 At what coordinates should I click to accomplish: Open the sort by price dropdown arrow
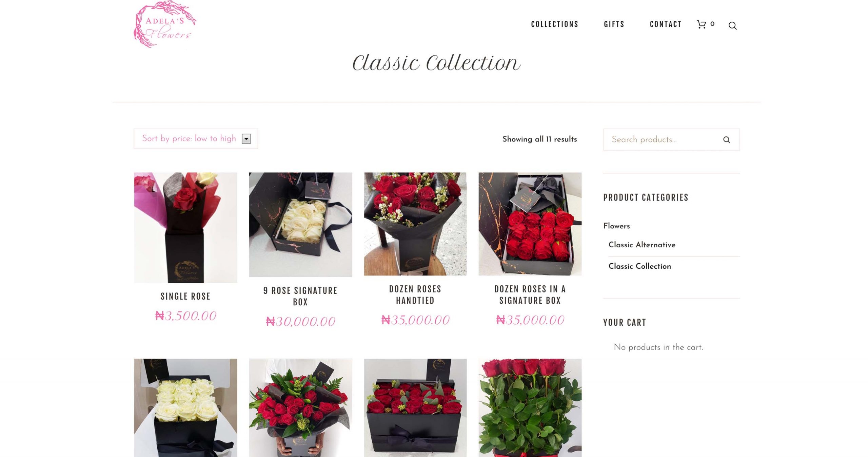[x=246, y=139]
